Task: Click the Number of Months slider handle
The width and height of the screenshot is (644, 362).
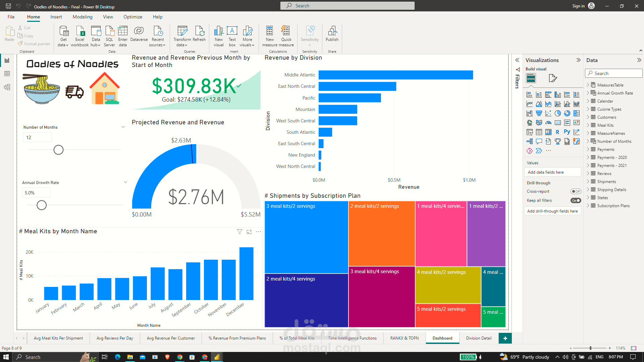Action: 58,150
